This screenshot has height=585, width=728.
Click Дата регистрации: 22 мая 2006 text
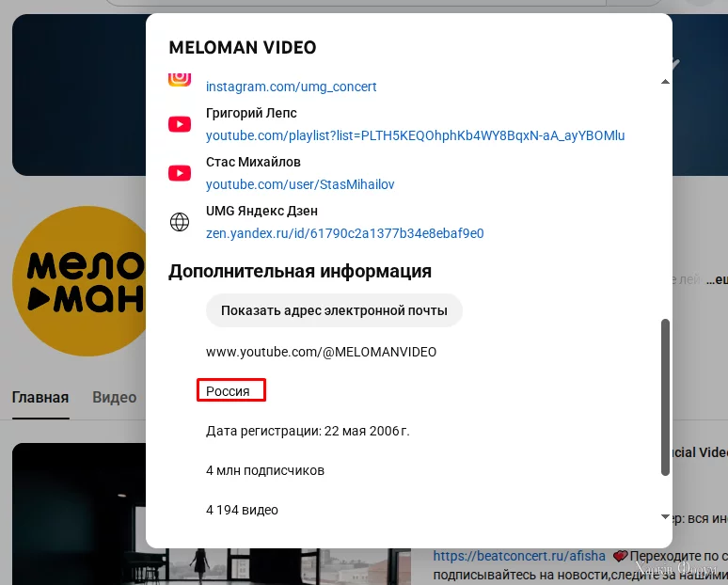pos(308,431)
